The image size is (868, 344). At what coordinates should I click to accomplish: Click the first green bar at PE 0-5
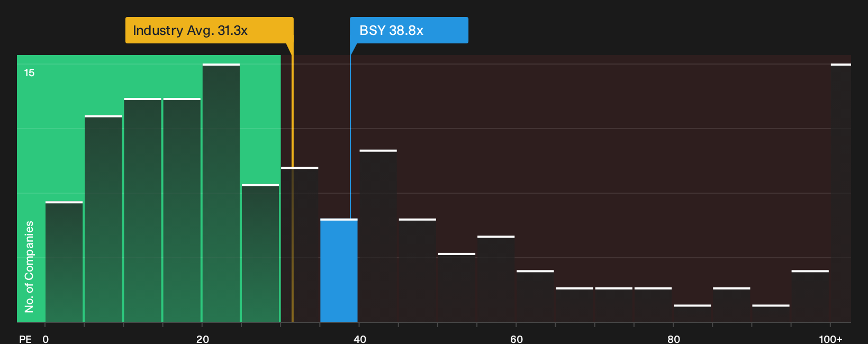point(64,261)
